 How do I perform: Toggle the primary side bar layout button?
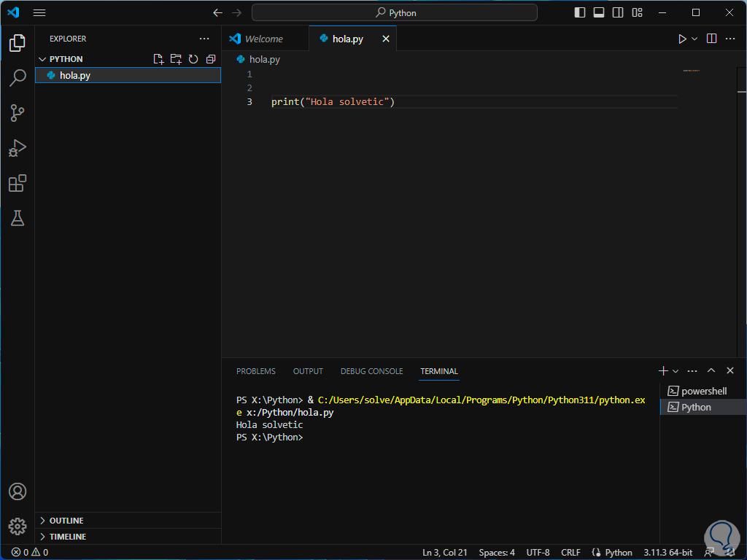point(580,12)
